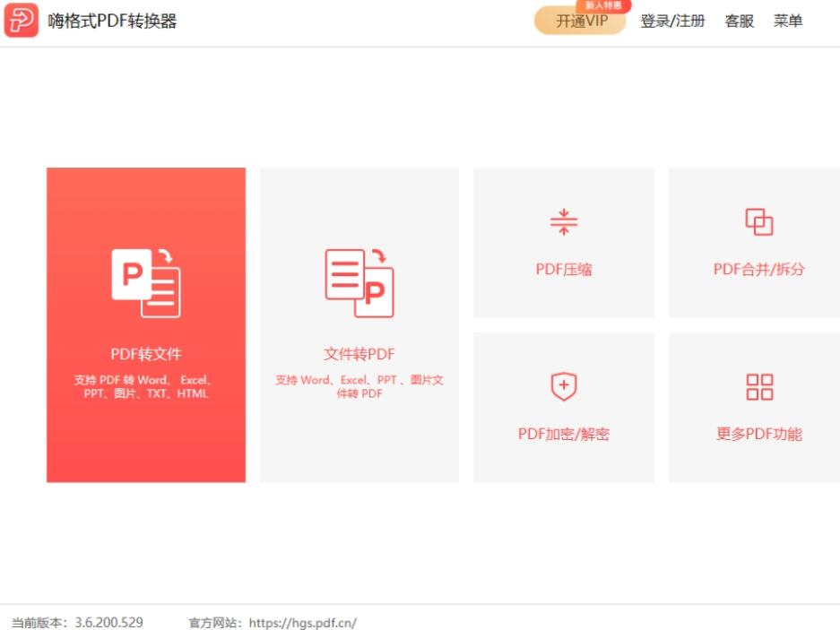This screenshot has width=840, height=630.
Task: Click the PDF压缩 label
Action: 564,269
